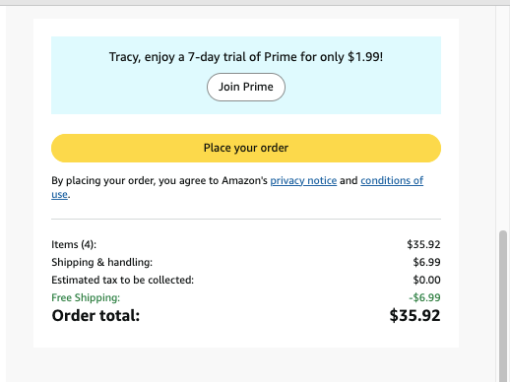Click the vertical scrollbar thumb

(503, 306)
